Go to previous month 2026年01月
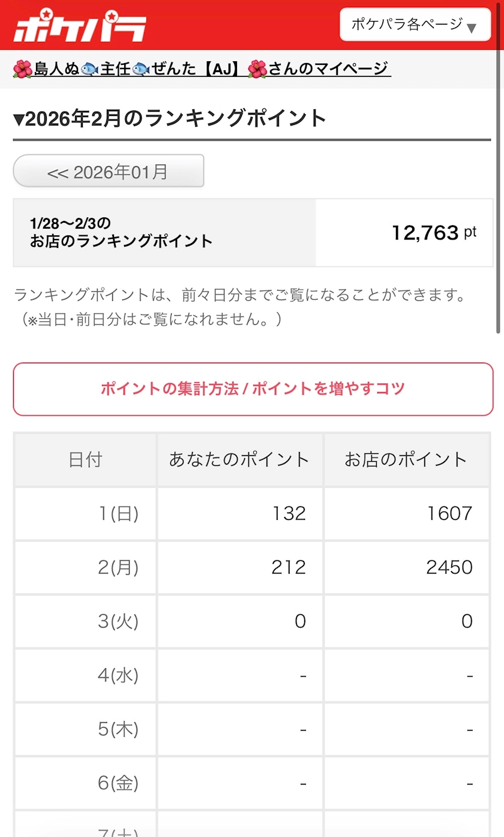Screen dimensions: 504x837 pos(109,172)
